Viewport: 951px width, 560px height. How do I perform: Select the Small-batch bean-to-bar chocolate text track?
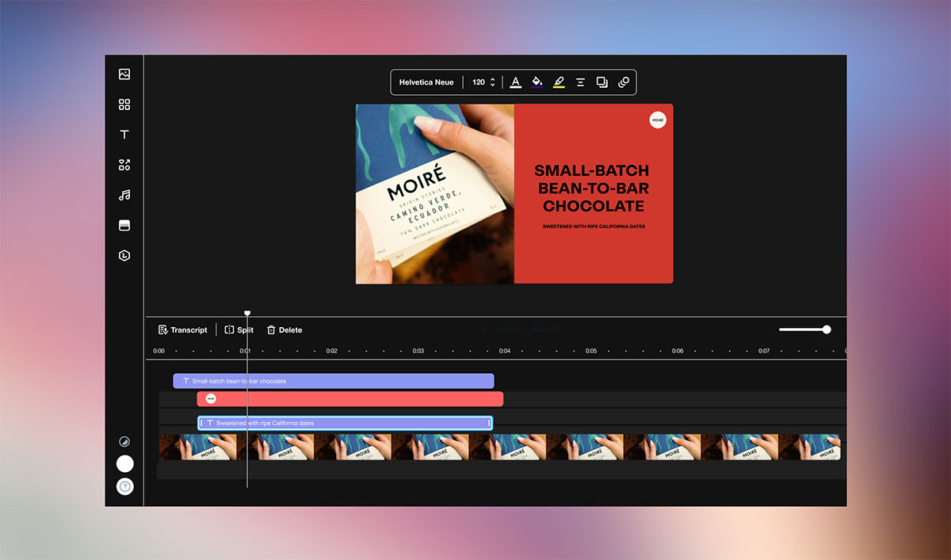point(333,380)
